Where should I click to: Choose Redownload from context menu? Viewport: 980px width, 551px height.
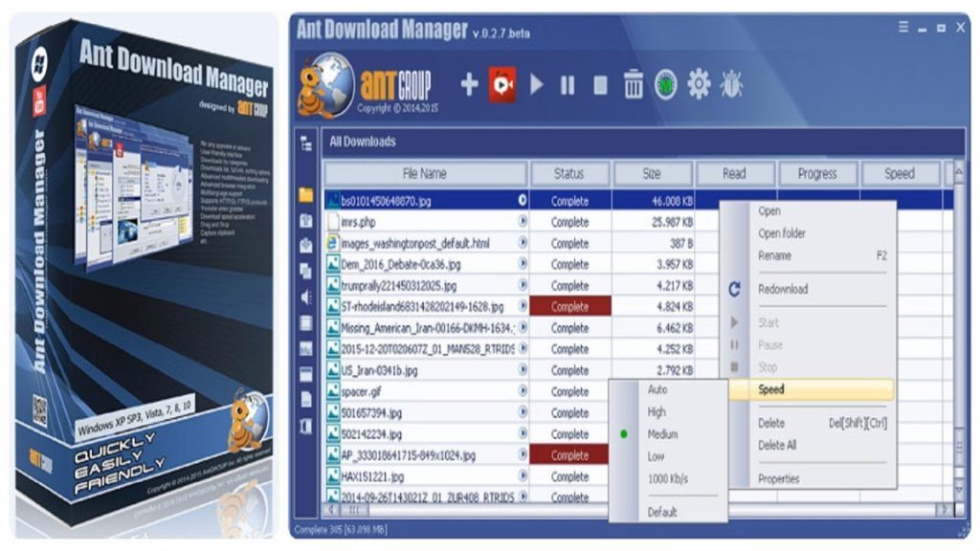783,289
